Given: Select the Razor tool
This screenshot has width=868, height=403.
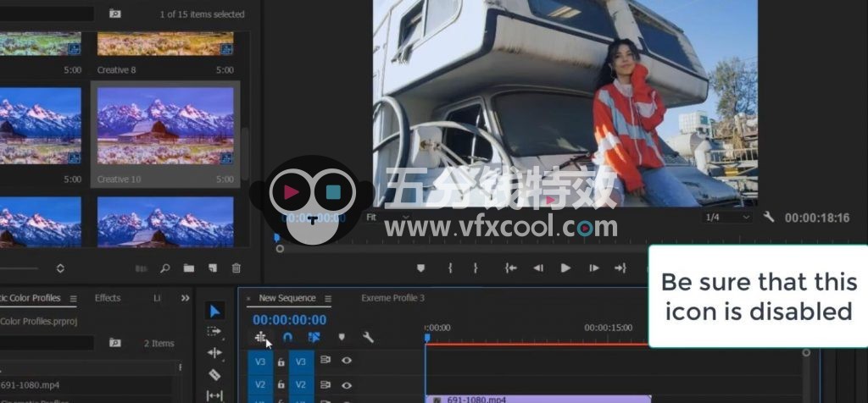Looking at the screenshot, I should 214,374.
